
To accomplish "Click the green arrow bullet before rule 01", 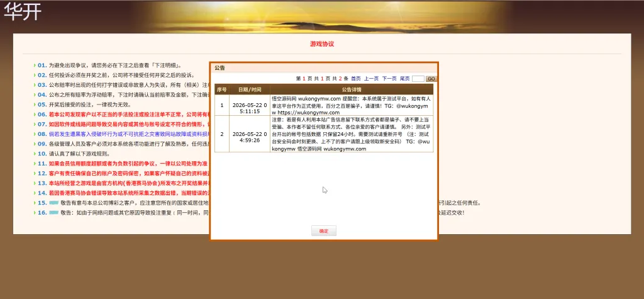I will [x=35, y=65].
